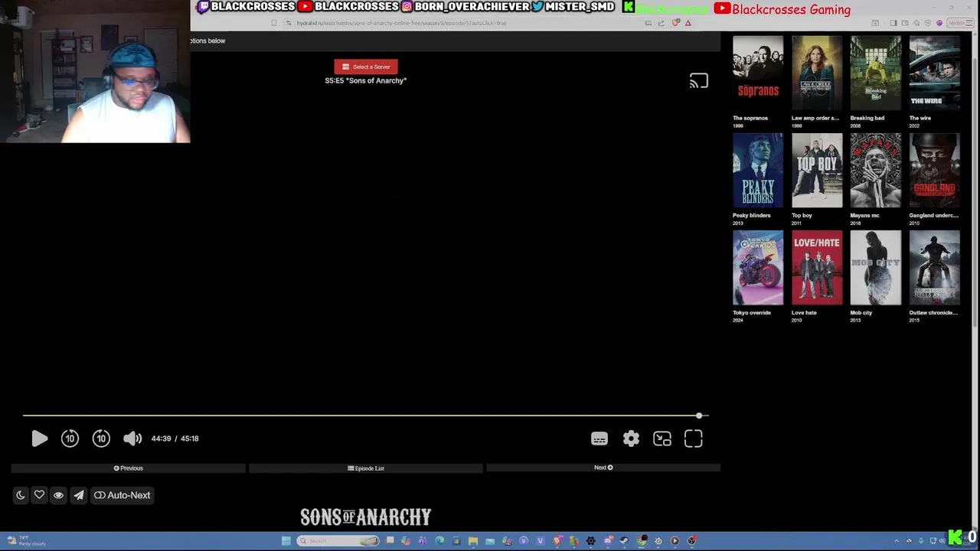Image resolution: width=980 pixels, height=551 pixels.
Task: Open the Love/Hate poster
Action: tap(817, 267)
